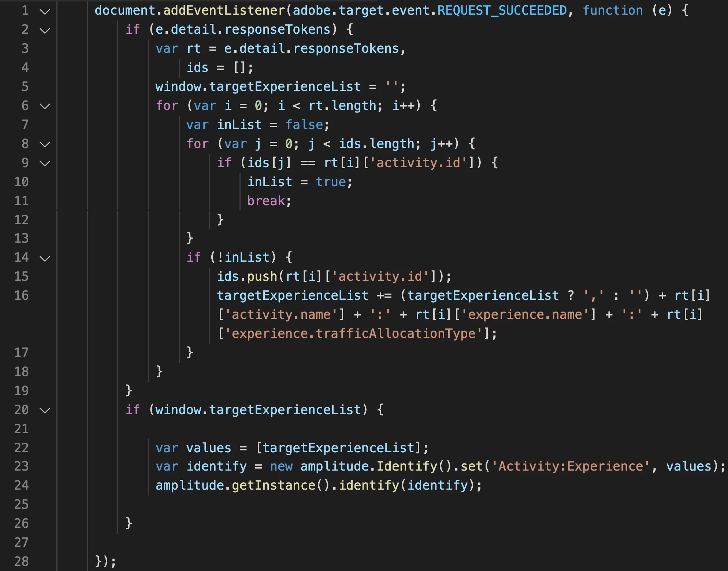
Task: Fold the outer for loop on line 6
Action: [x=45, y=107]
